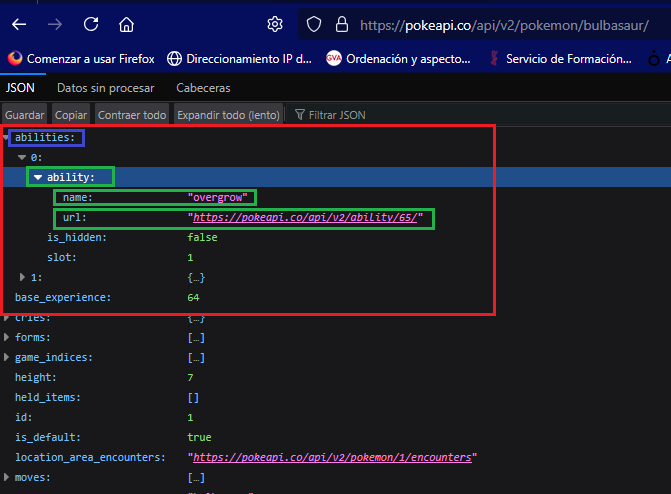Click Expandir todo (lento) button
The width and height of the screenshot is (671, 494).
click(x=228, y=115)
